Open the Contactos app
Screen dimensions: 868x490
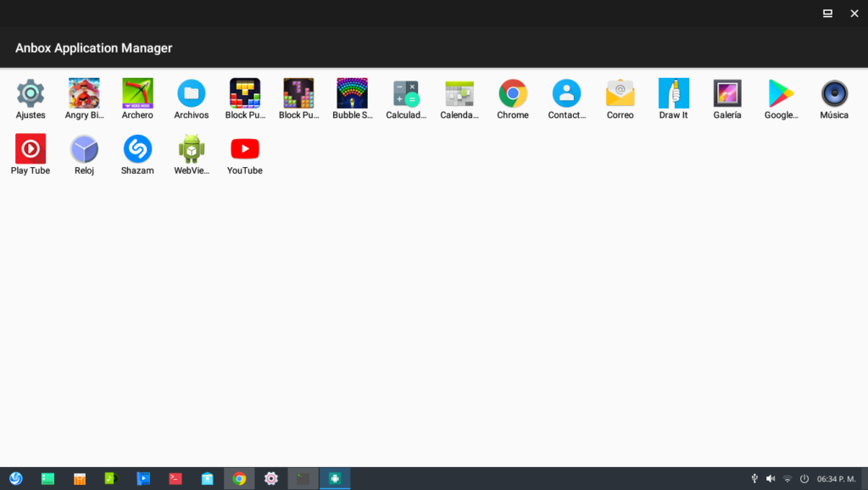click(566, 94)
